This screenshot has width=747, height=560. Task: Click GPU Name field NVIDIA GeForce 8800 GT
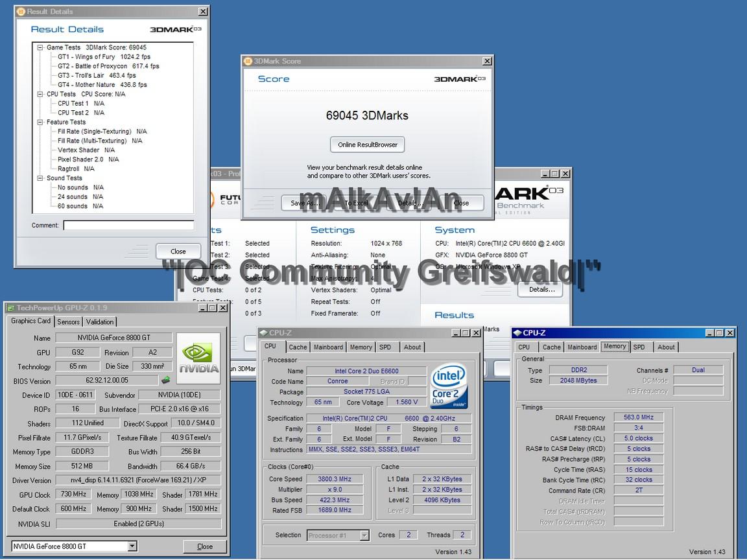(x=114, y=338)
